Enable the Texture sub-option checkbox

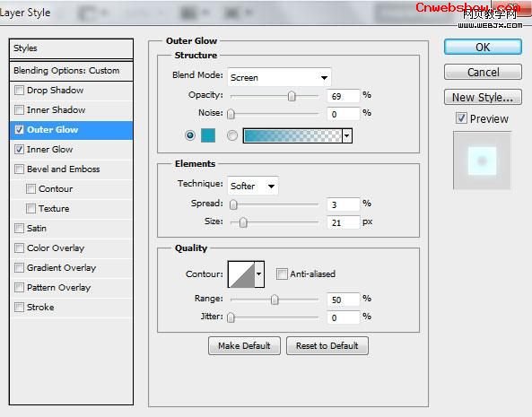click(x=31, y=208)
